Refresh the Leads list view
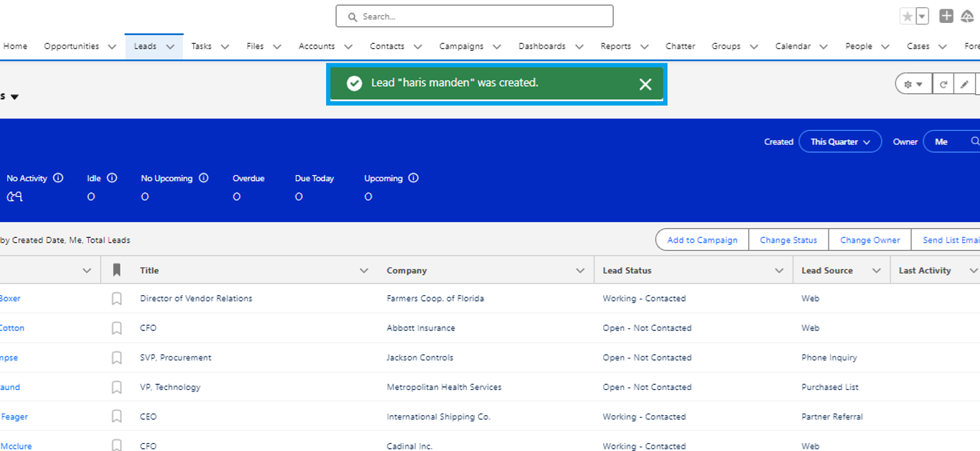The width and height of the screenshot is (980, 451). pos(943,83)
